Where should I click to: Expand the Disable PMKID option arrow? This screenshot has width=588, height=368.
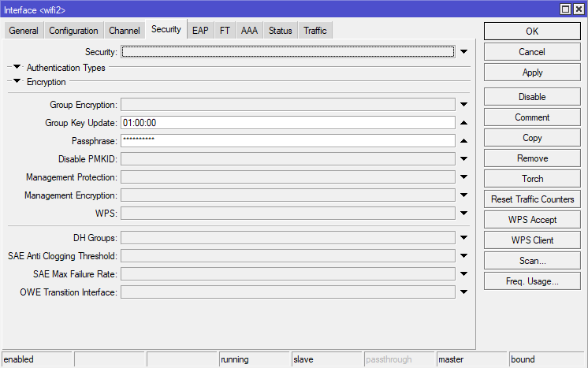pos(464,159)
